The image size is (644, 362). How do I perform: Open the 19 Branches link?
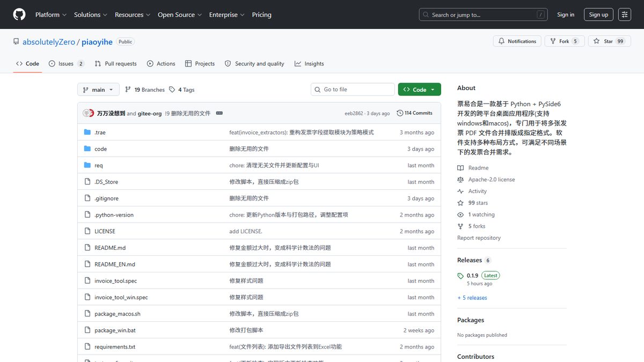145,90
